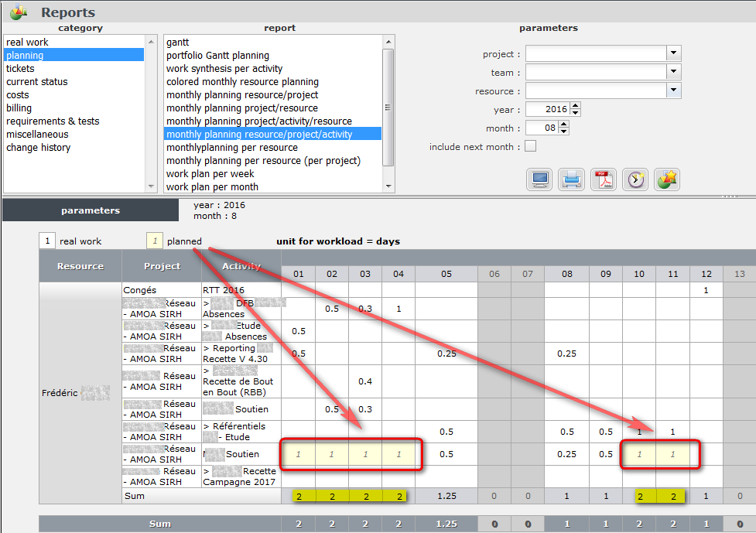Screen dimensions: 756x533
Task: Open the resource dropdown list
Action: pos(674,91)
